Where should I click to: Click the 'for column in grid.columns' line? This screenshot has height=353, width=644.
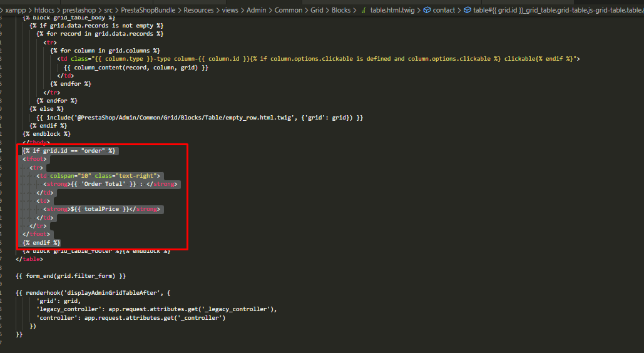click(105, 51)
